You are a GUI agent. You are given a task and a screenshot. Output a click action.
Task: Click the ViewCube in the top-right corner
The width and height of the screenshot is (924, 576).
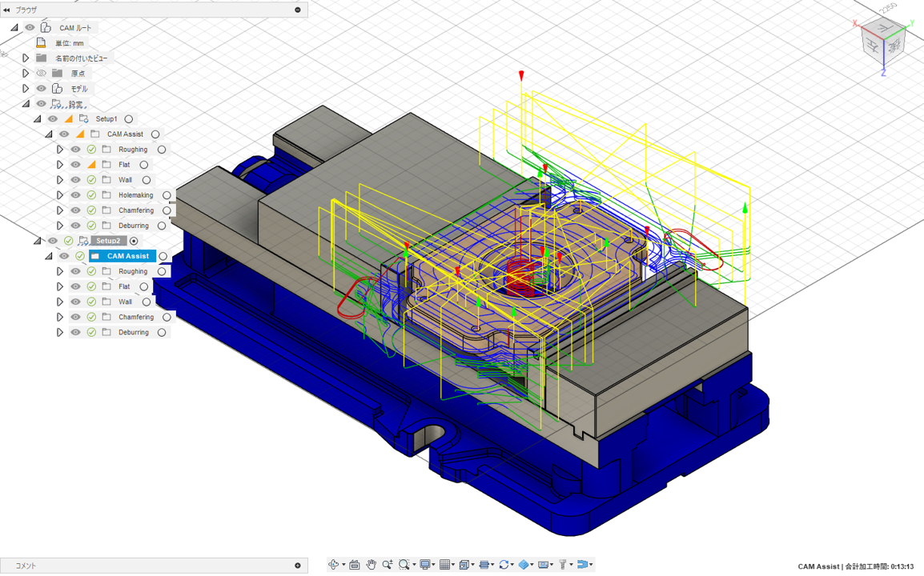pos(882,42)
